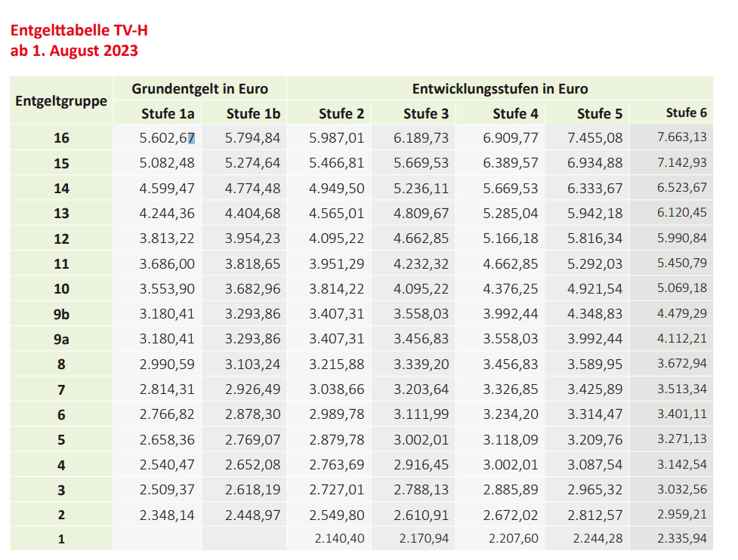Image resolution: width=738 pixels, height=560 pixels.
Task: Click the value 2.448,97 in group 2
Action: pyautogui.click(x=252, y=515)
